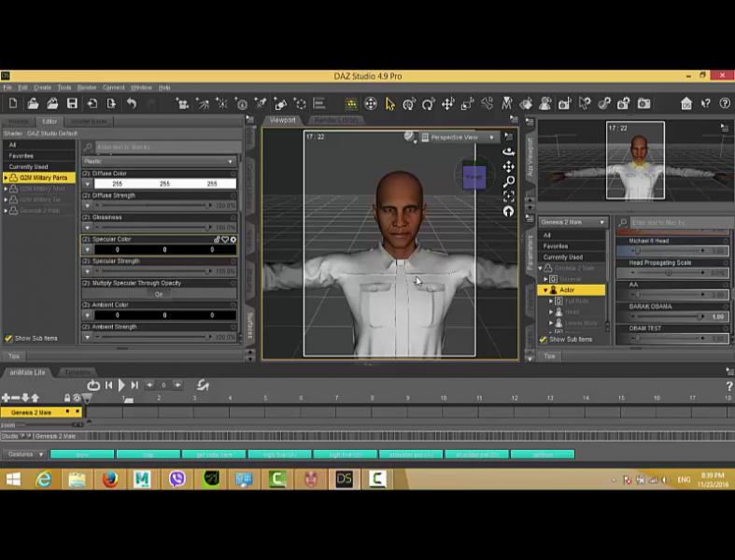Click the Undo arrow in toolbar
This screenshot has width=735, height=560.
pyautogui.click(x=132, y=104)
